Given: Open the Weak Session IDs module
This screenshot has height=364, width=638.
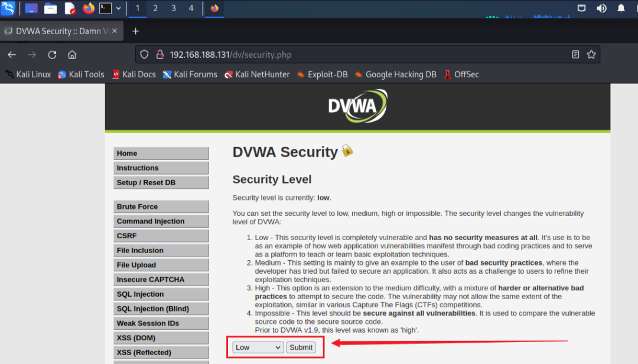Looking at the screenshot, I should point(161,323).
